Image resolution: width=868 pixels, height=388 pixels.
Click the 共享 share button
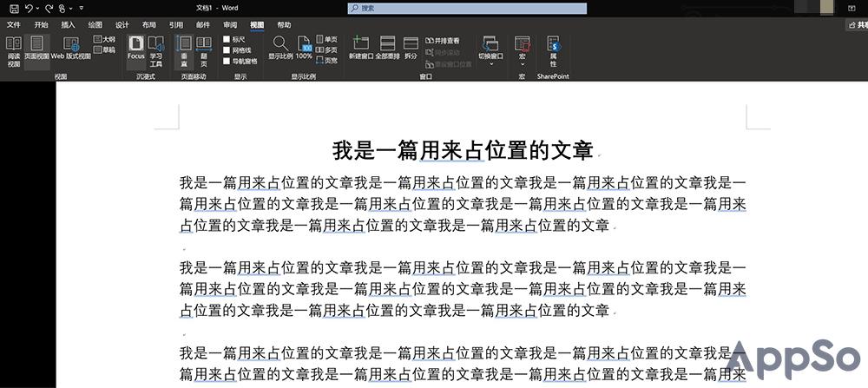[x=857, y=25]
